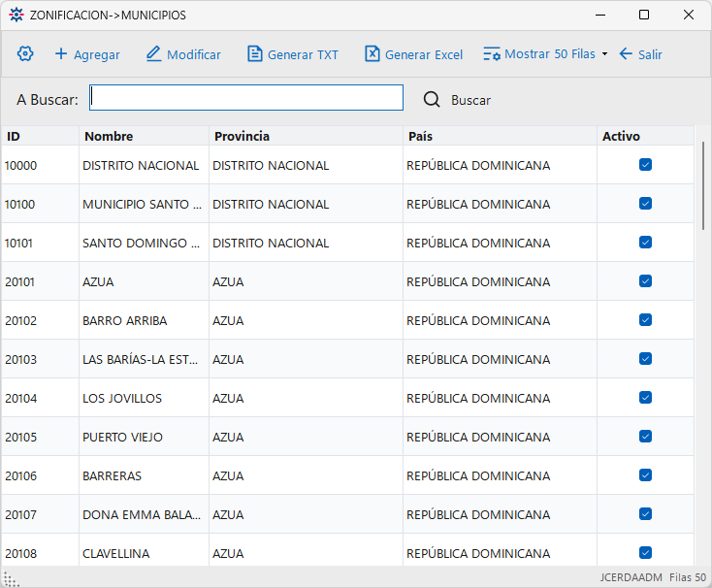Toggle Activo checkbox for row 20108
The height and width of the screenshot is (588, 712).
pyautogui.click(x=645, y=552)
